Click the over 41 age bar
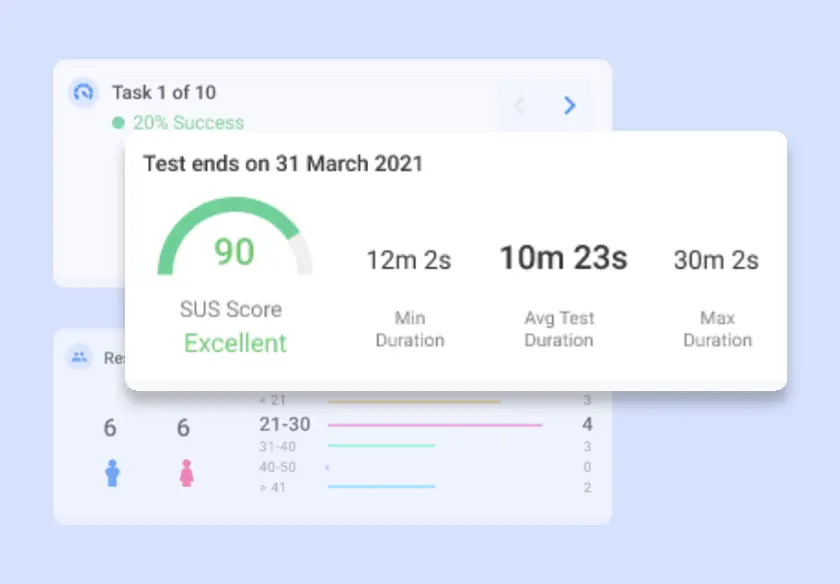 pyautogui.click(x=381, y=487)
